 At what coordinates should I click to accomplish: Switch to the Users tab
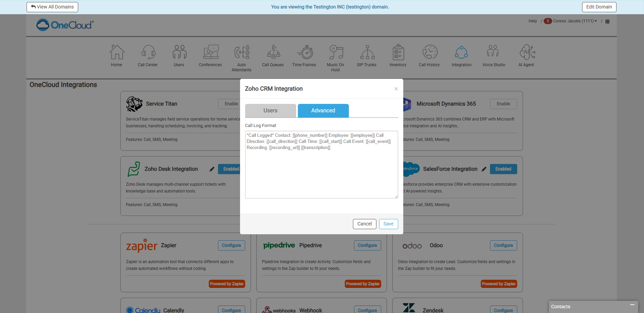[x=270, y=111]
